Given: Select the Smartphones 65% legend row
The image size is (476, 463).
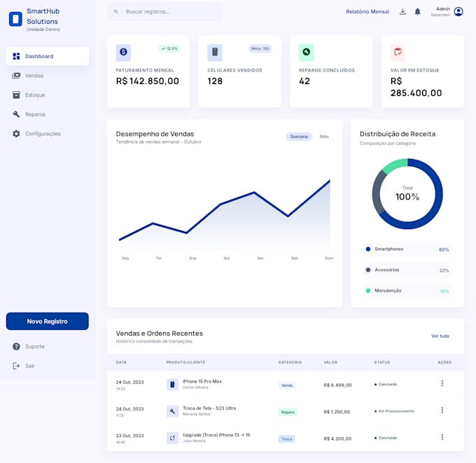Looking at the screenshot, I should coord(407,249).
